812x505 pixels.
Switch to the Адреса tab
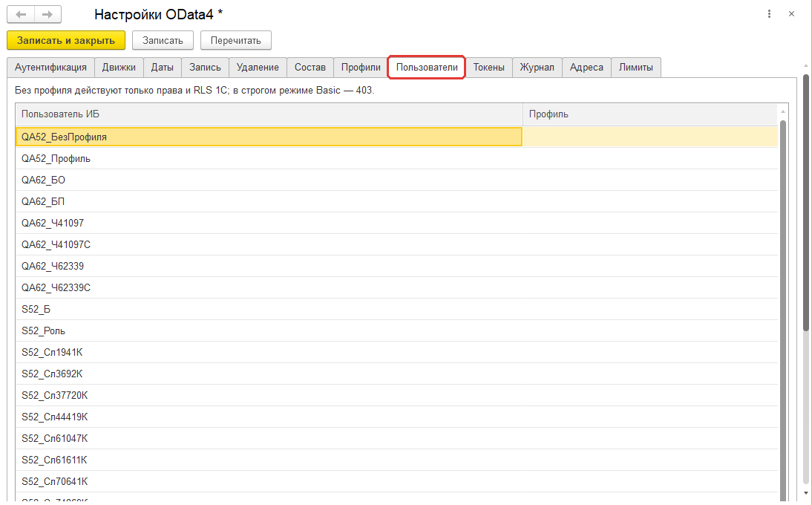tap(586, 68)
